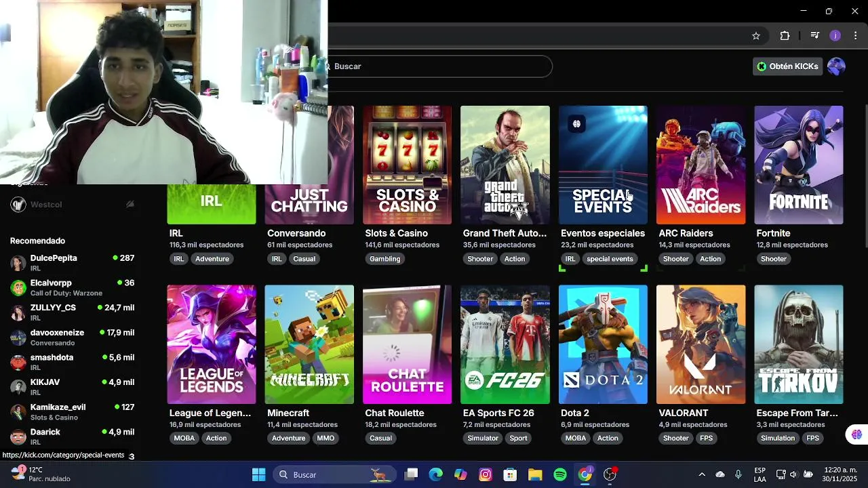The image size is (868, 488).
Task: Launch Microsoft Edge from taskbar
Action: click(435, 474)
